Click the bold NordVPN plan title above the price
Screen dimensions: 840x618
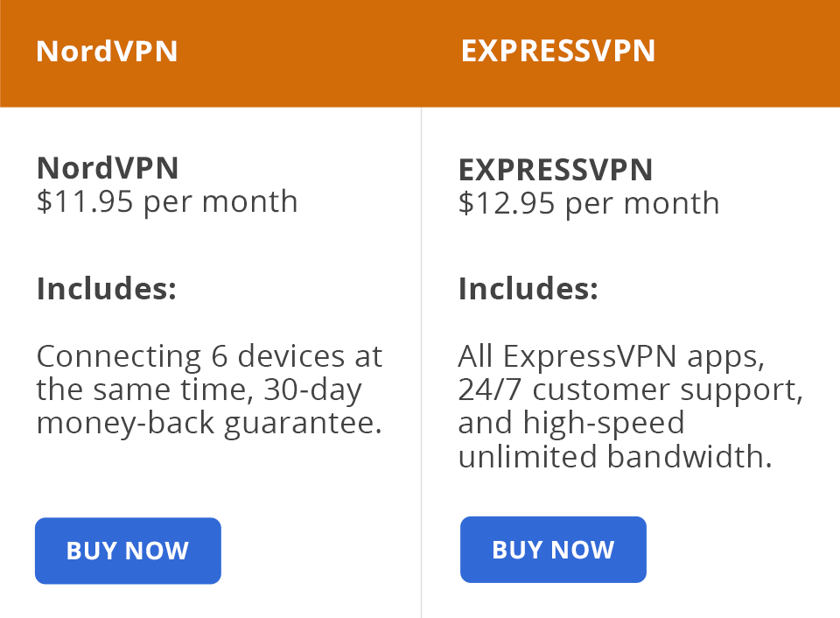107,168
